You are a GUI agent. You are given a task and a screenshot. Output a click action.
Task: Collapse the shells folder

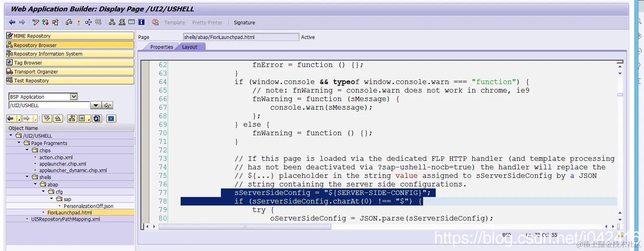tap(27, 177)
